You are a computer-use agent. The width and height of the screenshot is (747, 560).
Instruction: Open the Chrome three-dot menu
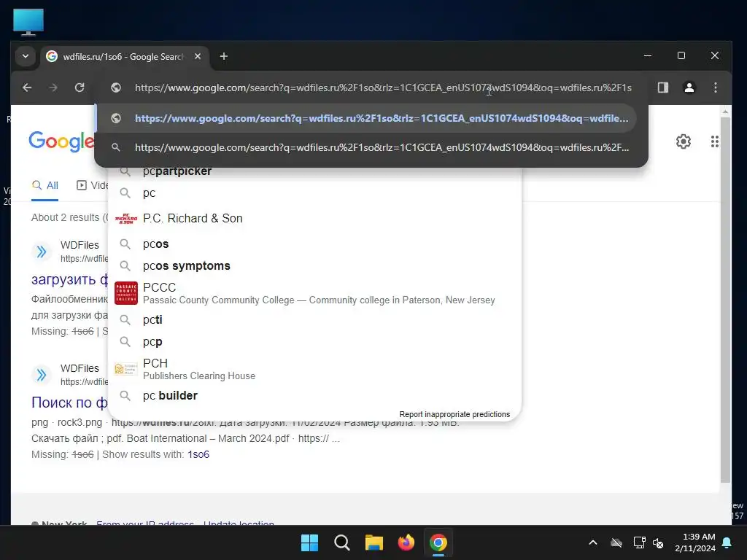[x=715, y=87]
